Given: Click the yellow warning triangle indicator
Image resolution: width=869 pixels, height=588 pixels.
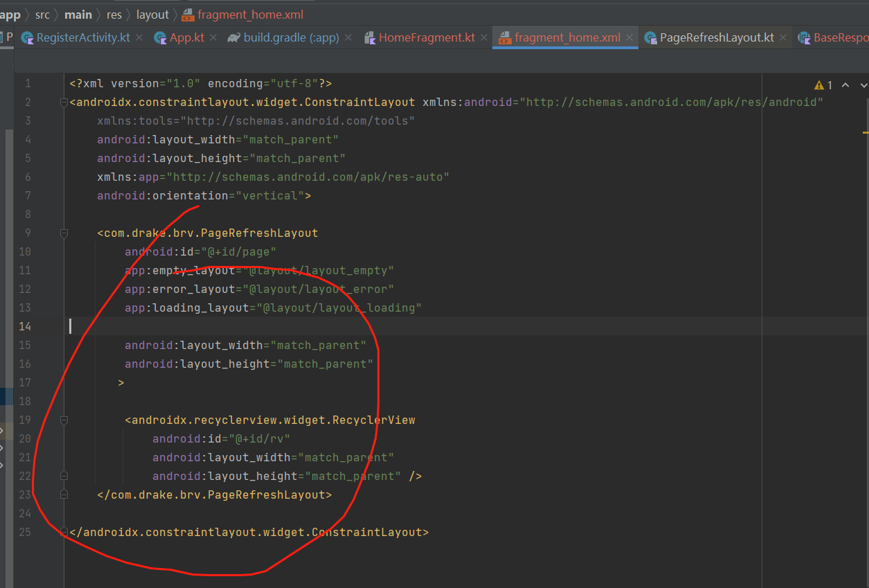Looking at the screenshot, I should [x=821, y=84].
